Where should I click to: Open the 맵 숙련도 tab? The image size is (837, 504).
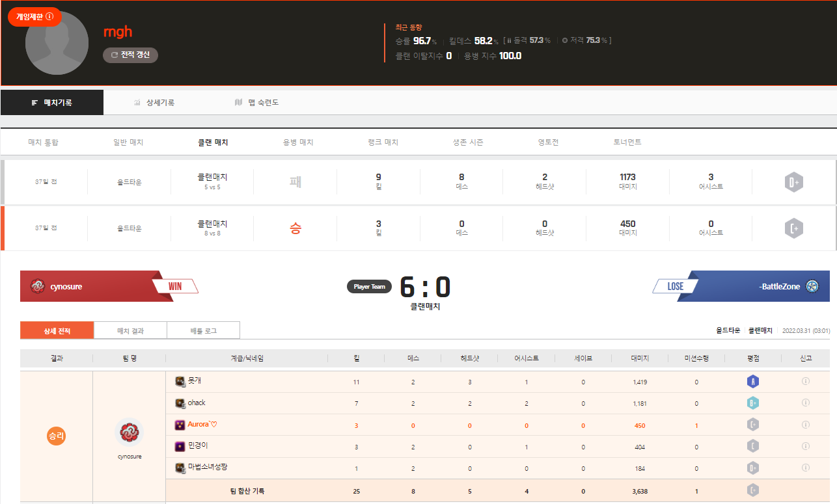257,103
